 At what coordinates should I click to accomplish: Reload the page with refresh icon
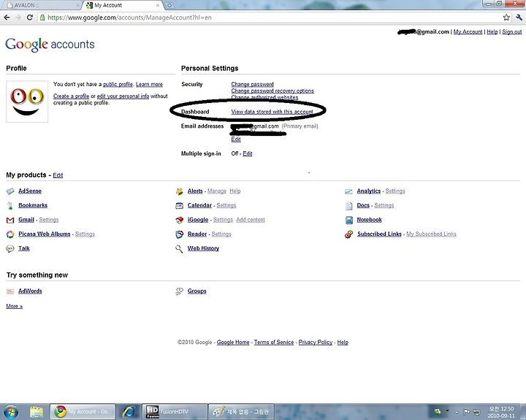tap(30, 18)
